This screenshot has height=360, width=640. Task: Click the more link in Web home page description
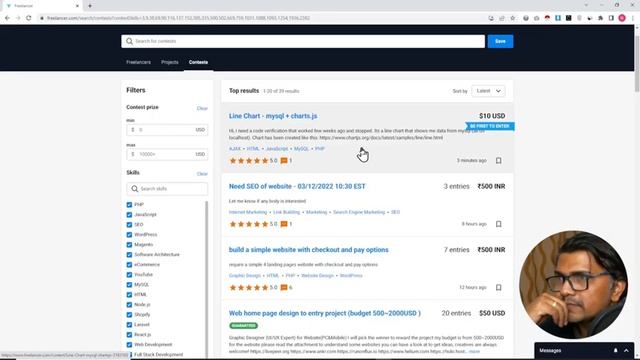[474, 351]
